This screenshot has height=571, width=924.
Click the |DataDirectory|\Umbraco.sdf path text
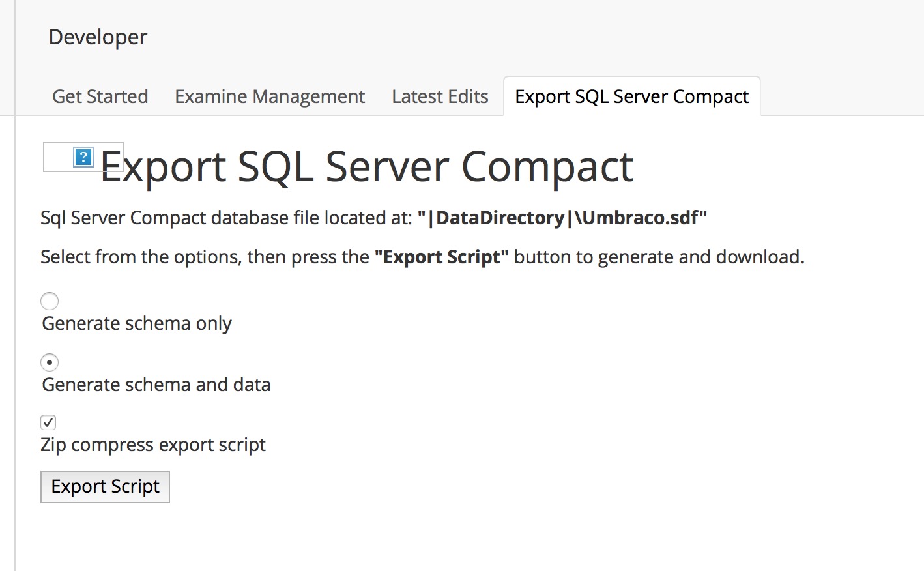pyautogui.click(x=562, y=218)
